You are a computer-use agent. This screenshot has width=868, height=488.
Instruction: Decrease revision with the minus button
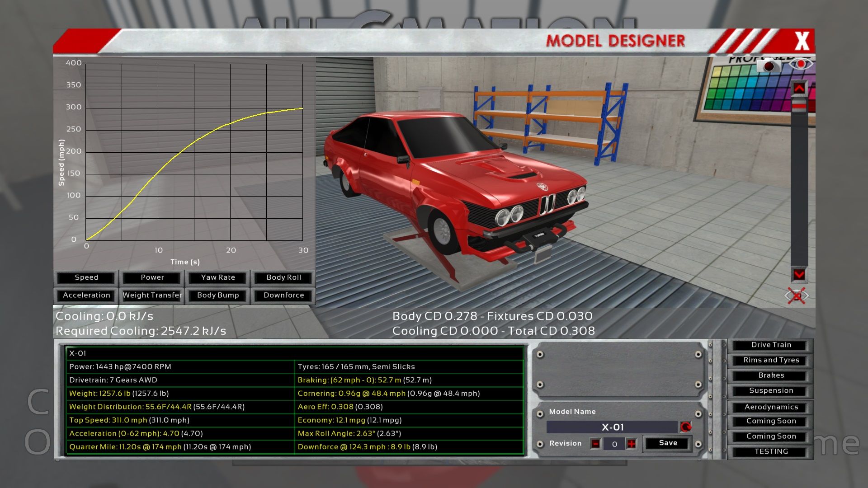click(595, 444)
